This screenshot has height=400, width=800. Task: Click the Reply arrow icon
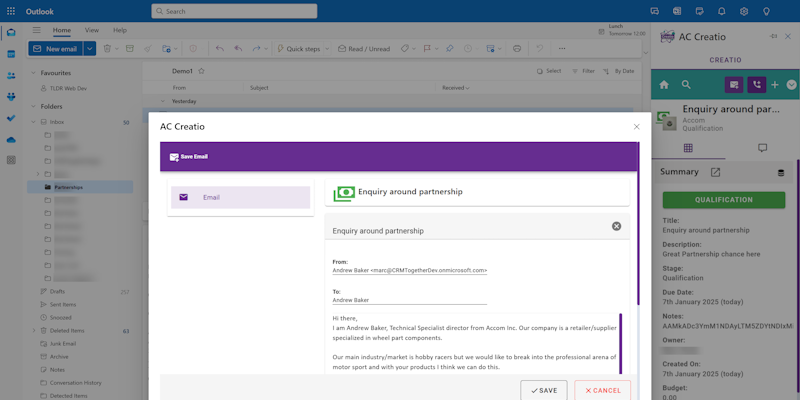219,48
